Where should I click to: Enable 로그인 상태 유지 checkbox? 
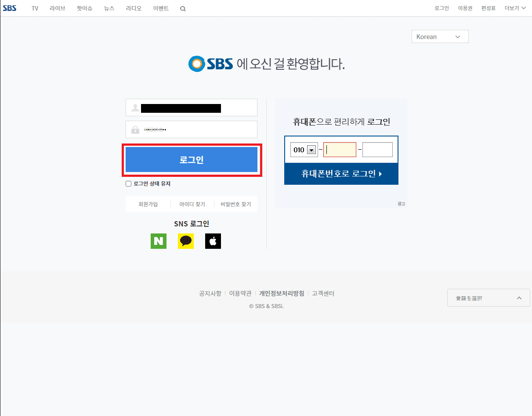[x=128, y=184]
